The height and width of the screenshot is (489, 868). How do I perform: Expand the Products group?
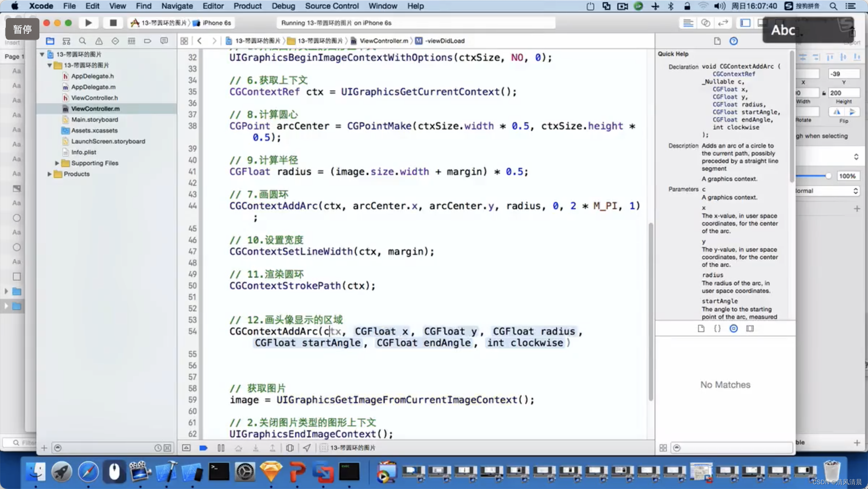coord(50,174)
